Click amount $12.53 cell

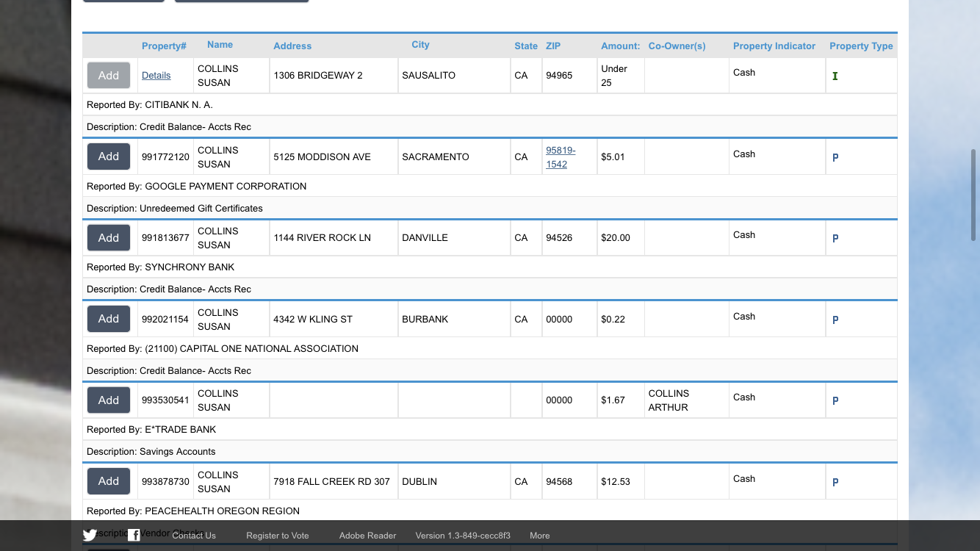click(x=620, y=481)
